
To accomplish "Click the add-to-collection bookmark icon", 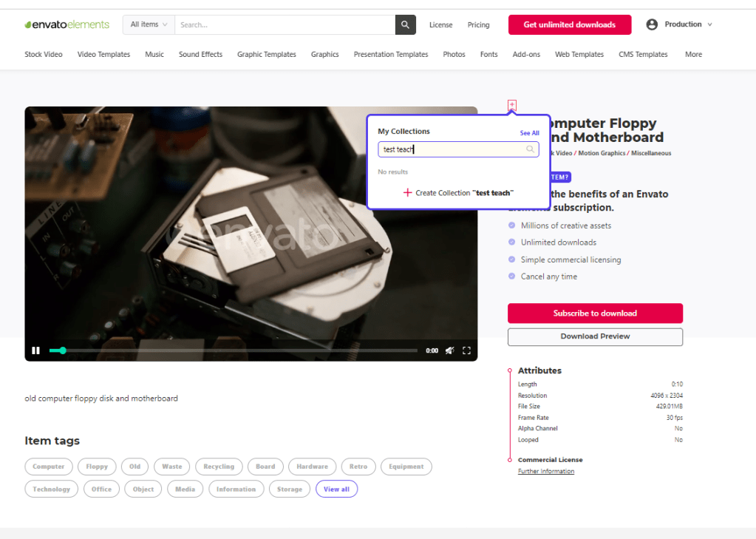I will point(512,105).
